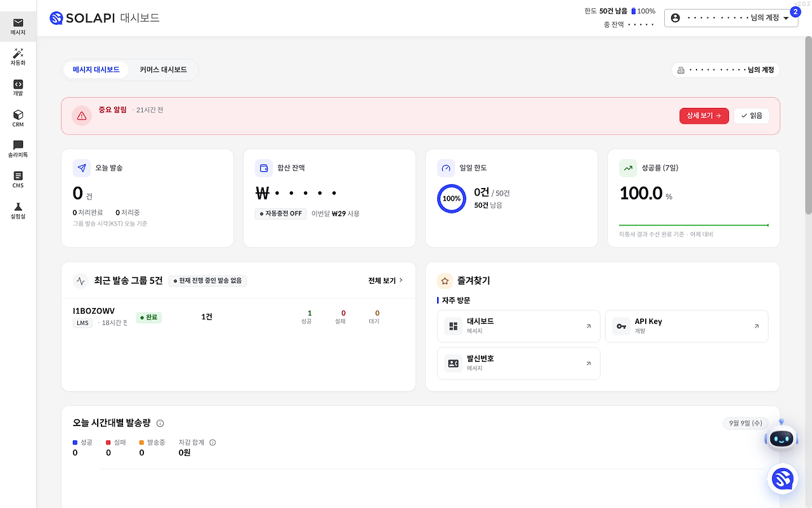Select the 메시지 대시보드 tab

pos(96,70)
